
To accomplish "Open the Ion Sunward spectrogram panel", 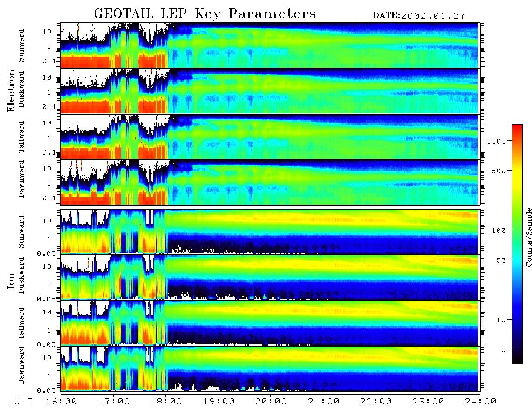I will click(x=270, y=232).
